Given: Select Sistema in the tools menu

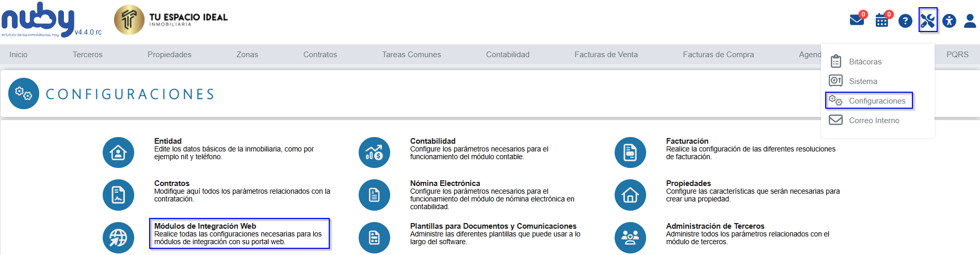Looking at the screenshot, I should pyautogui.click(x=863, y=81).
